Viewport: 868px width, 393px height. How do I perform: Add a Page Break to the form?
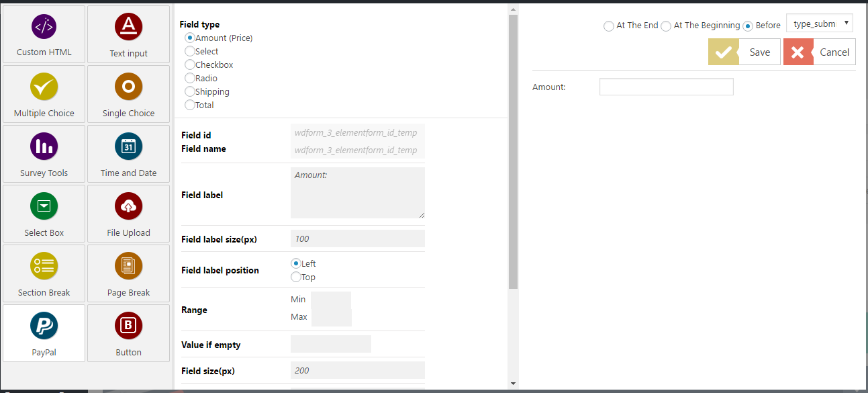tap(128, 273)
